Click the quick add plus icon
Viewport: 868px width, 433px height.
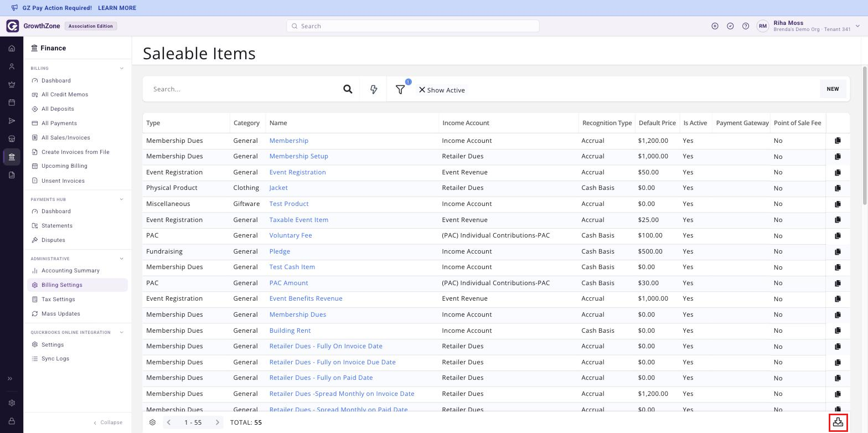tap(715, 26)
